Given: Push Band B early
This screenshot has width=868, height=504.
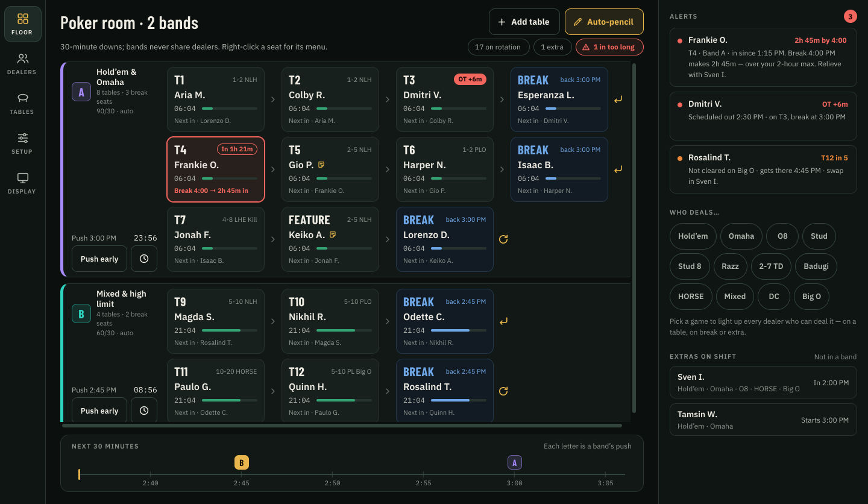Looking at the screenshot, I should [99, 411].
